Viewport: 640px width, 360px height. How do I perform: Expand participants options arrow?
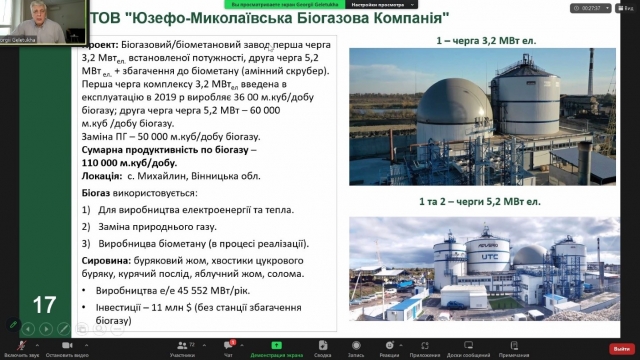[204, 345]
